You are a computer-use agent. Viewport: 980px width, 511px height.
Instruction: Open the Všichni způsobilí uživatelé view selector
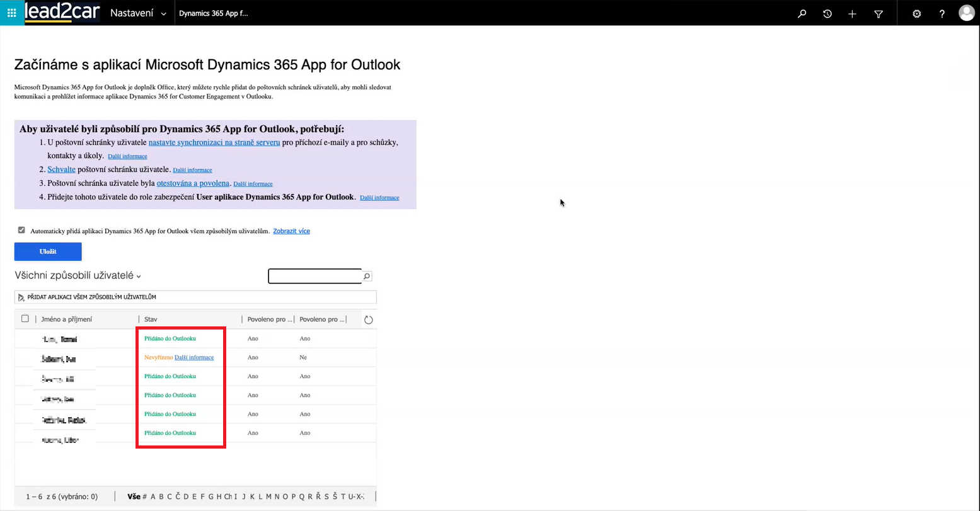click(x=78, y=275)
